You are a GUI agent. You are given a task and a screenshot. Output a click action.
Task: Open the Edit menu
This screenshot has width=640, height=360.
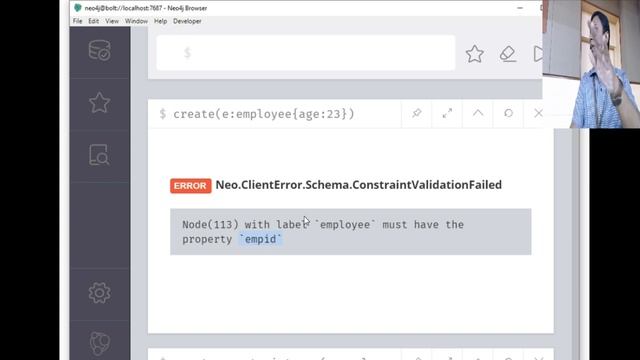pos(93,21)
